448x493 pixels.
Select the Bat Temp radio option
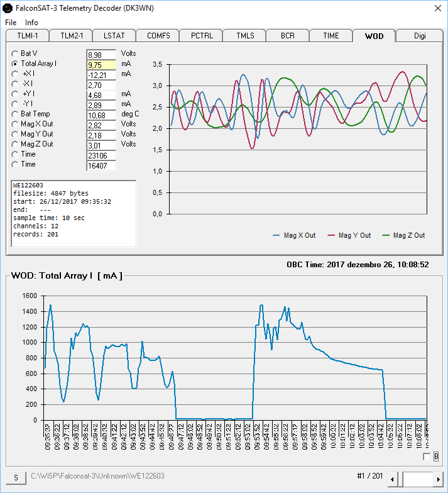pyautogui.click(x=16, y=114)
